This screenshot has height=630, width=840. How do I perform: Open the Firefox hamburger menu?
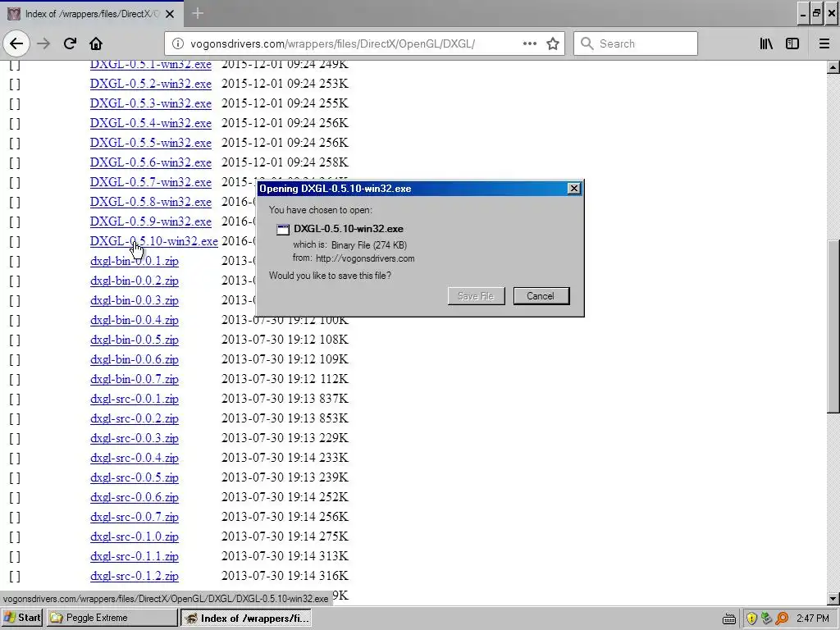[824, 43]
